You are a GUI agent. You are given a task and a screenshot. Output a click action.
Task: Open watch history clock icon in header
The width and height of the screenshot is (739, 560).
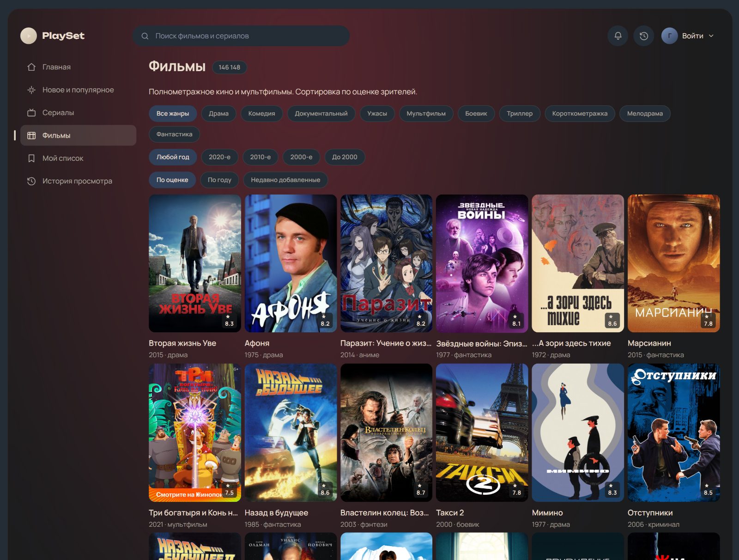click(x=643, y=36)
